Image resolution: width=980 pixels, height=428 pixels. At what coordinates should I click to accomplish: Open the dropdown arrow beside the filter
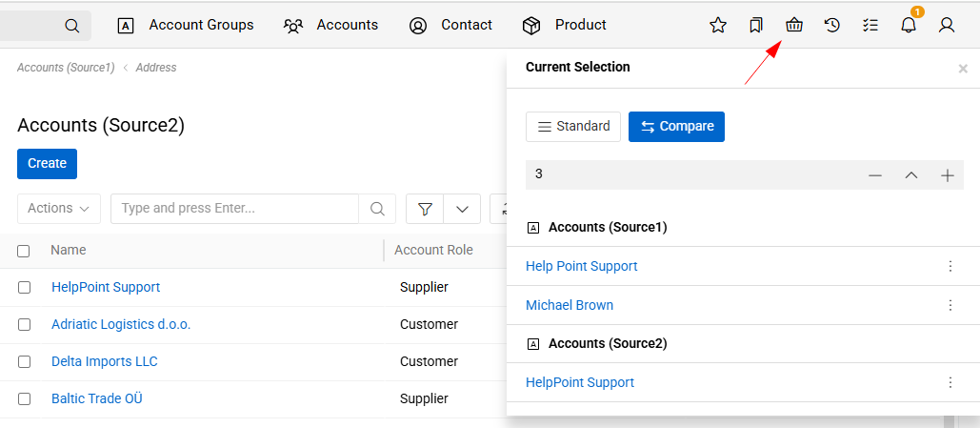[462, 209]
